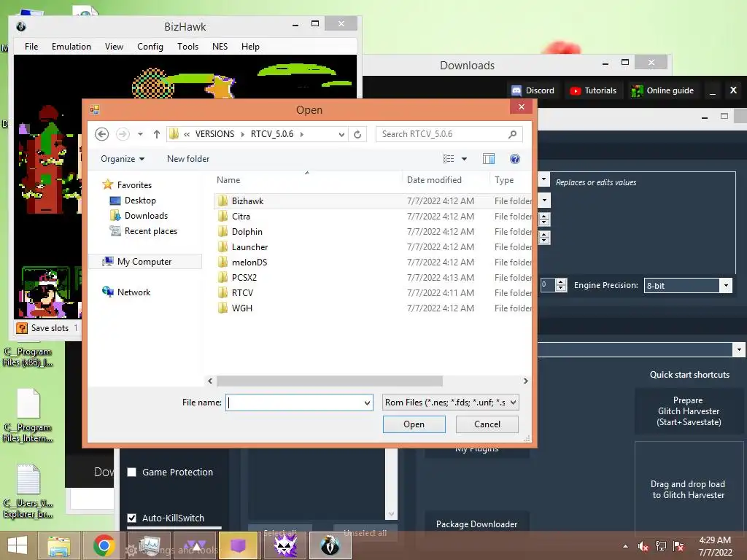Screen dimensions: 747x560
Task: Open File Explorer from the taskbar
Action: pos(58,545)
